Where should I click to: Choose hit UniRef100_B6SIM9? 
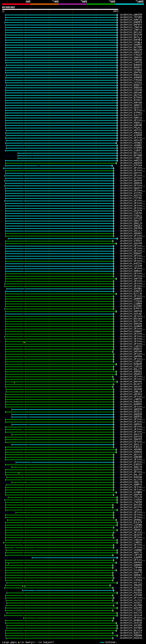131,50
